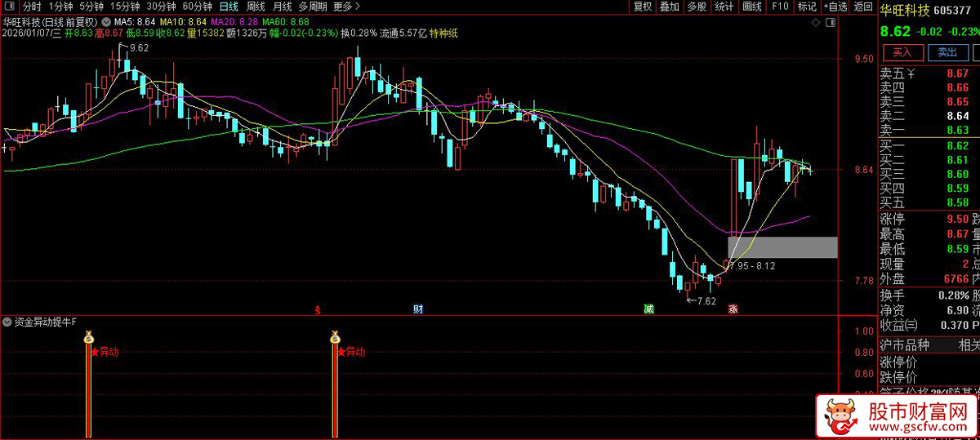Click the 沪市品种 tab header
980x440 pixels.
(905, 345)
